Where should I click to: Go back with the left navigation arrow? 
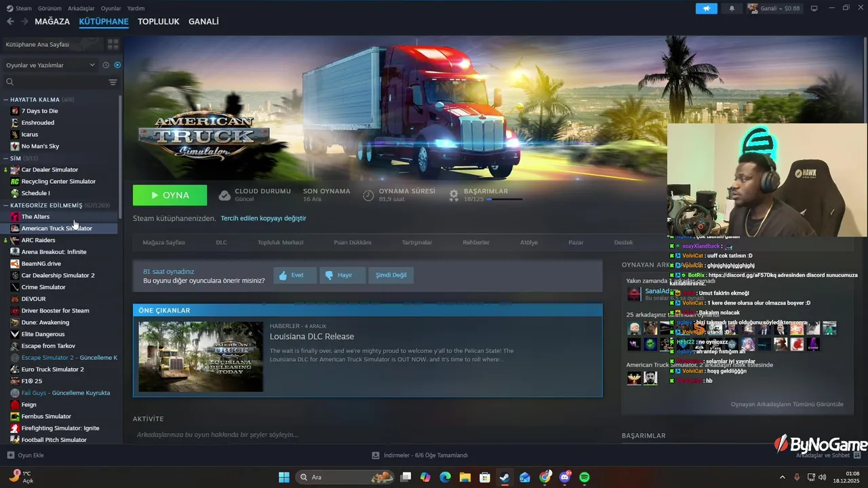click(x=10, y=22)
